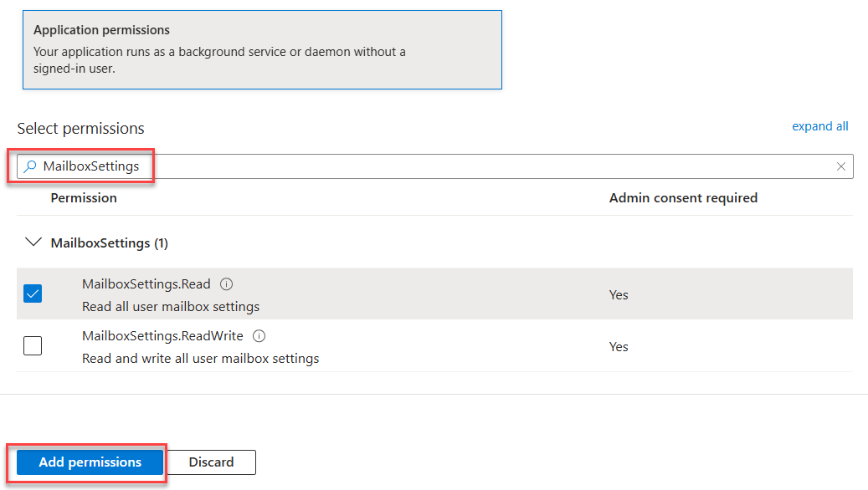The height and width of the screenshot is (490, 868).
Task: Collapse the MailboxSettings group chevron
Action: 33,242
